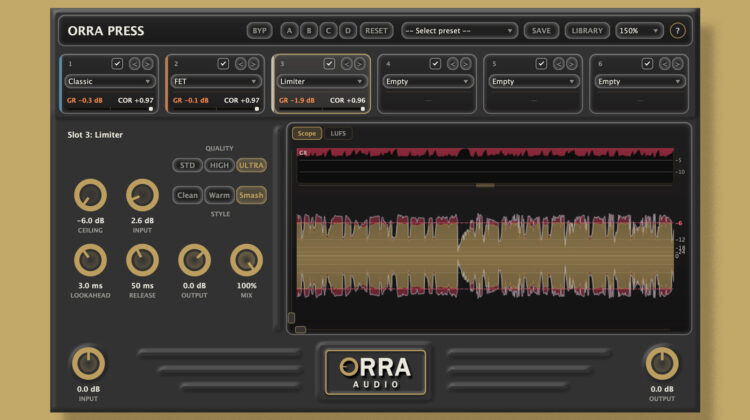The height and width of the screenshot is (420, 750).
Task: Click the waveform scope display
Action: (485, 255)
